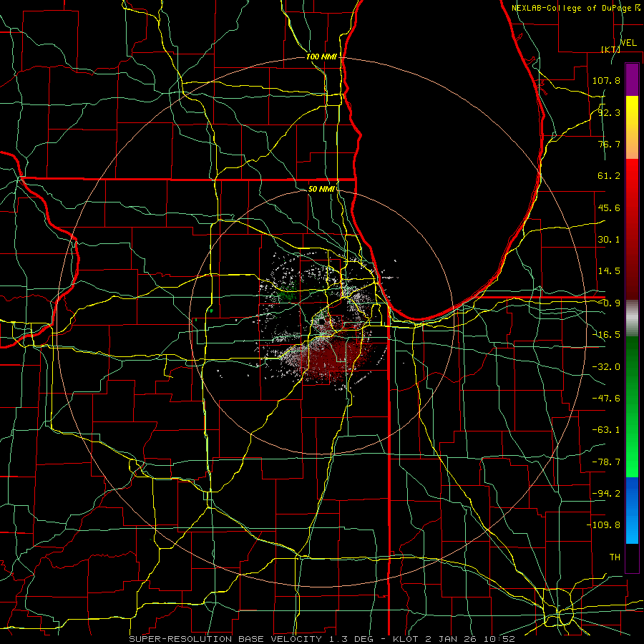Click the green segment of velocity color bar

tap(632, 406)
